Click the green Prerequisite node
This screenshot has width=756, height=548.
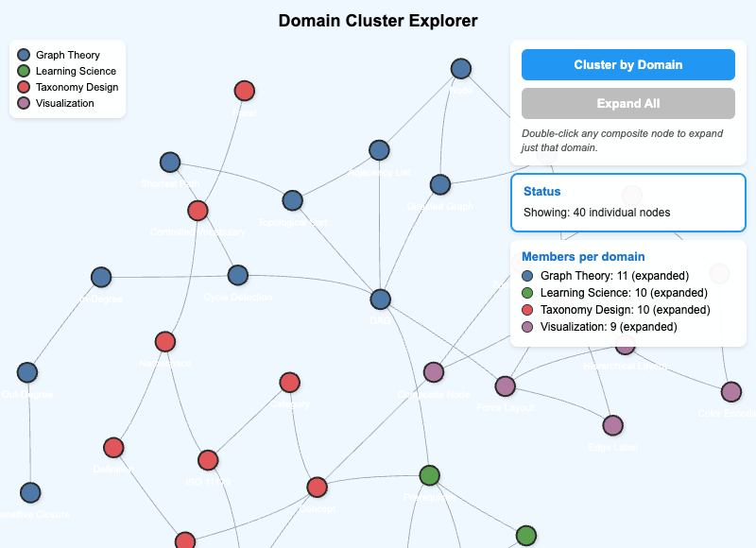pyautogui.click(x=430, y=475)
